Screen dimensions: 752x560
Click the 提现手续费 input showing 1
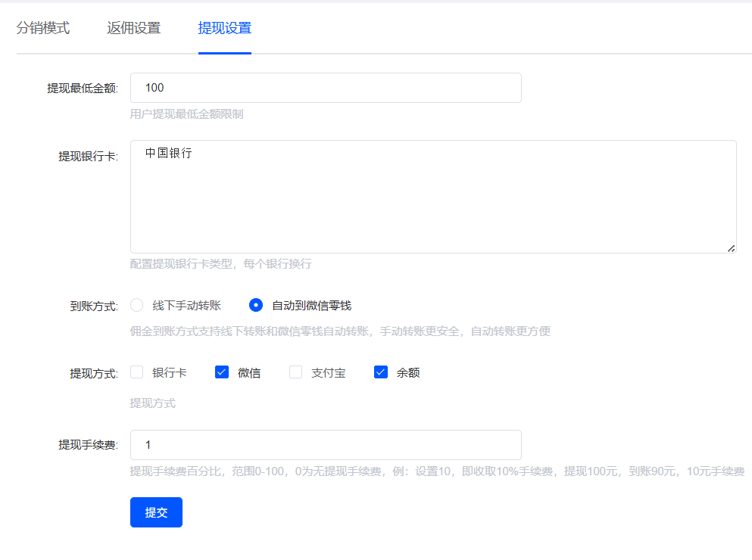point(326,445)
